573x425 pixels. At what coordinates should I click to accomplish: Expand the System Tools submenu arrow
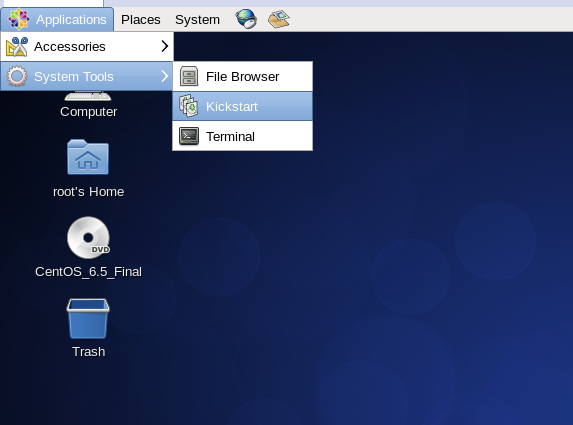(164, 76)
